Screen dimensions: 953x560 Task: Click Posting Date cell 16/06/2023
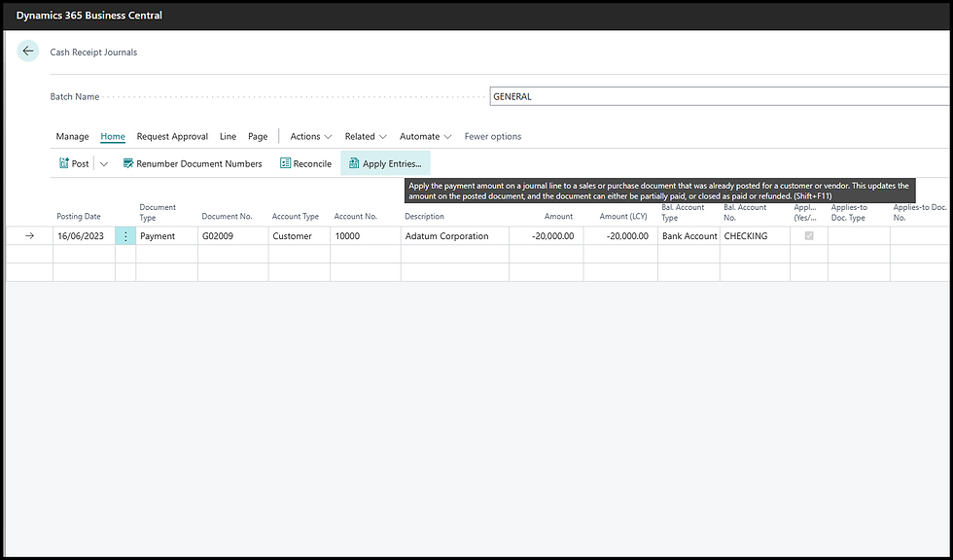84,236
